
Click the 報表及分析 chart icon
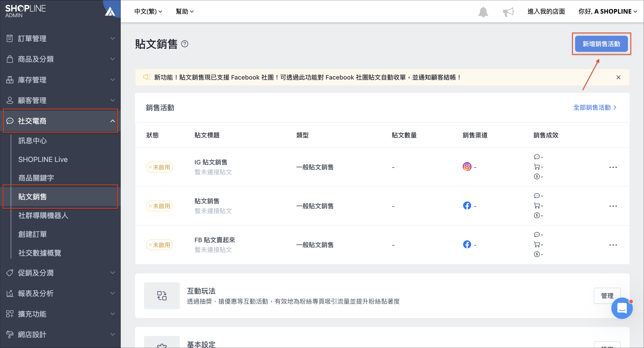pos(9,293)
